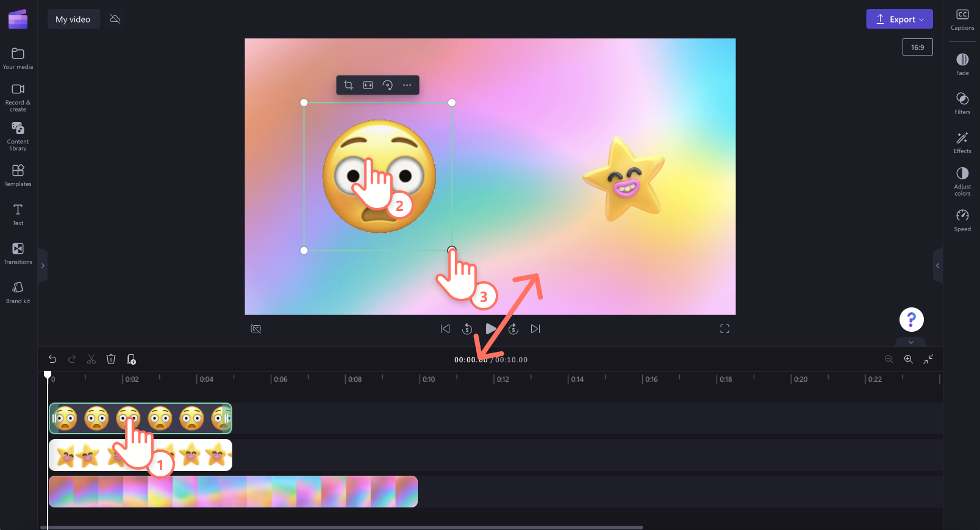This screenshot has width=980, height=530.
Task: Click the rotate icon in floating toolbar
Action: point(387,85)
